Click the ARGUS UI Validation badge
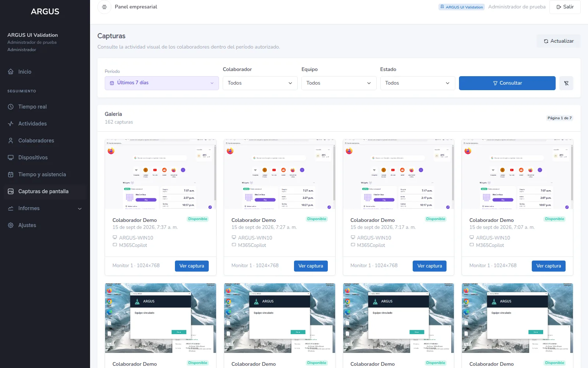Image resolution: width=588 pixels, height=368 pixels. point(462,7)
